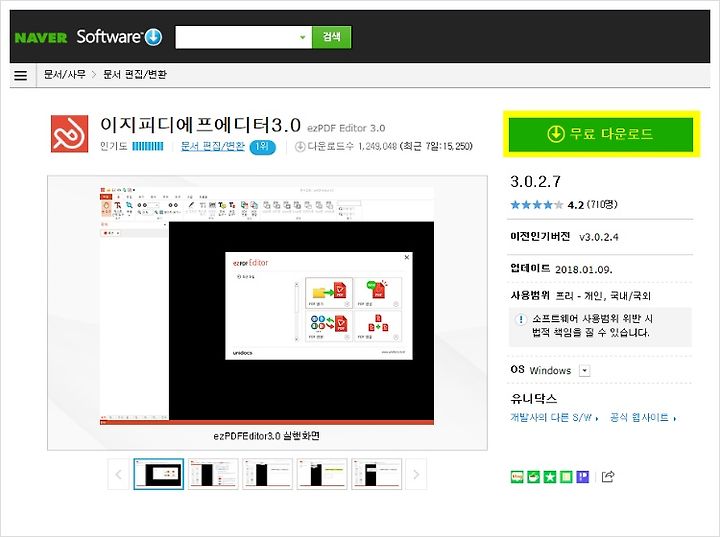Select the first screenshot thumbnail
The height and width of the screenshot is (537, 720).
pos(159,474)
